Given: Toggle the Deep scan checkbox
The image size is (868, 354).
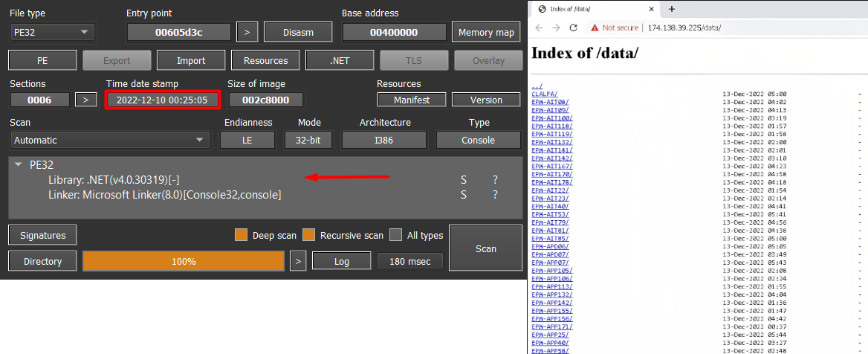Looking at the screenshot, I should click(x=241, y=235).
